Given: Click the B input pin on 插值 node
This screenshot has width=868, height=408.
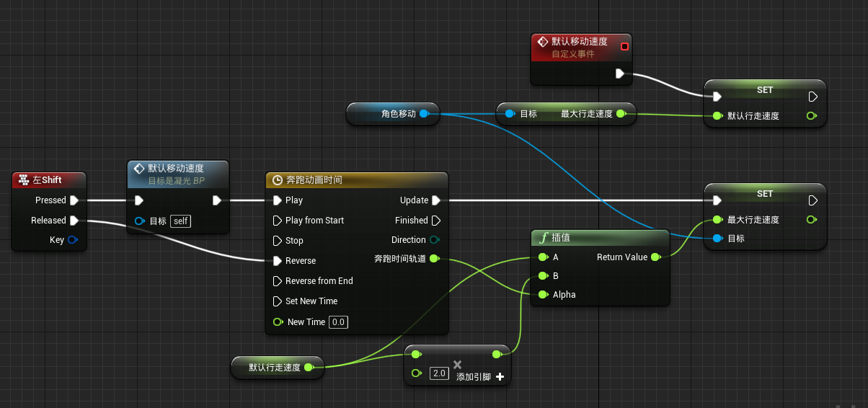Looking at the screenshot, I should coord(543,275).
